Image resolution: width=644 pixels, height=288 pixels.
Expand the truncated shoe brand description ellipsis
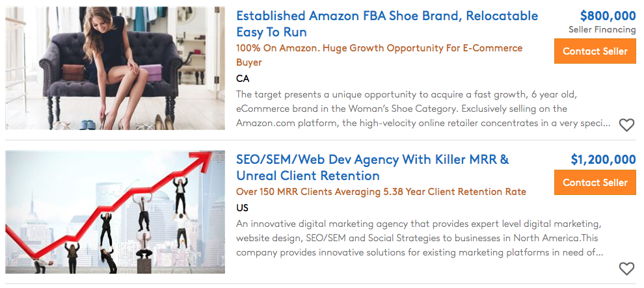(x=606, y=123)
